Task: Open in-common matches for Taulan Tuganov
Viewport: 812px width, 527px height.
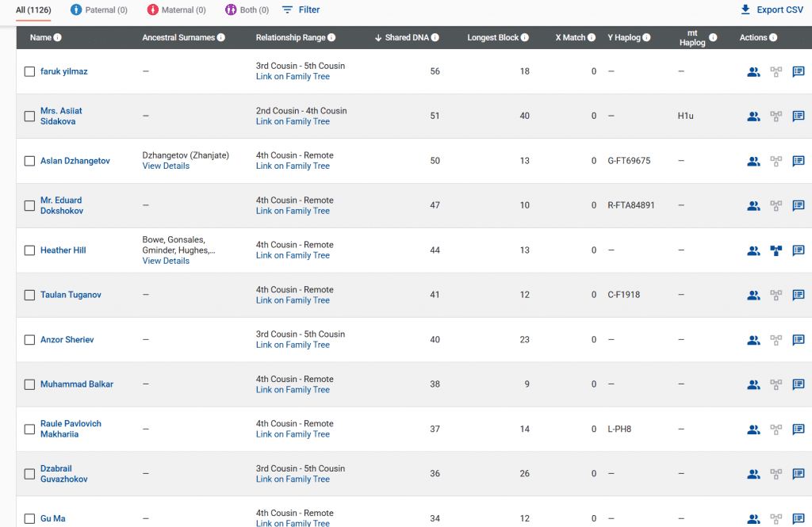Action: (x=753, y=295)
